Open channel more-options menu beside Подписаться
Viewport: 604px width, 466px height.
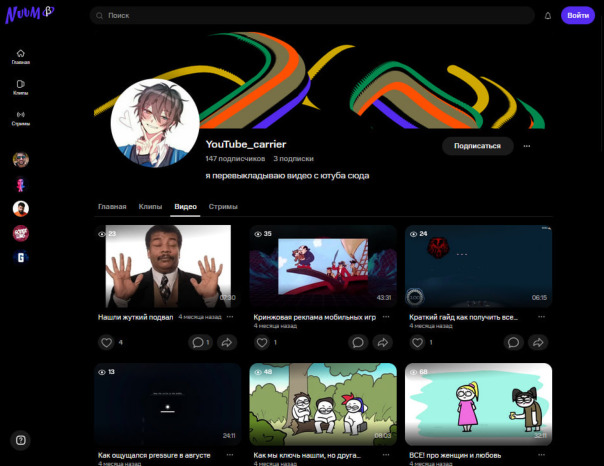tap(527, 146)
